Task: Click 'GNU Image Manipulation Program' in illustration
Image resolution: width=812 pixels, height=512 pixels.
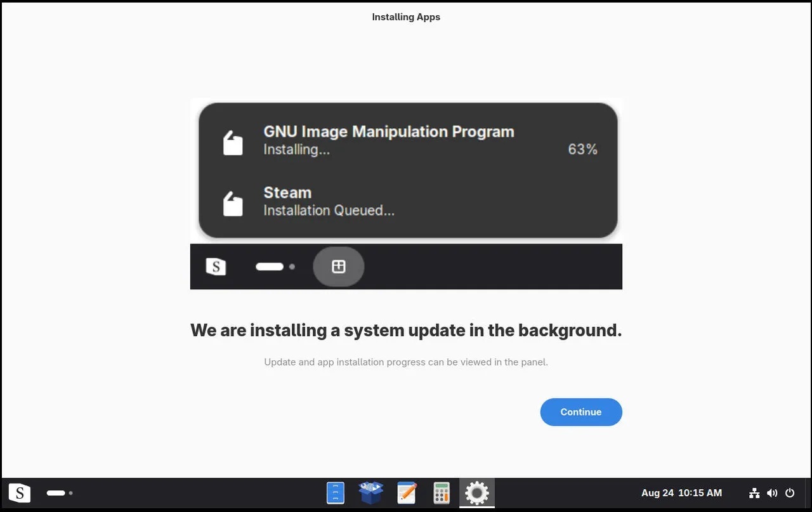Action: coord(389,132)
